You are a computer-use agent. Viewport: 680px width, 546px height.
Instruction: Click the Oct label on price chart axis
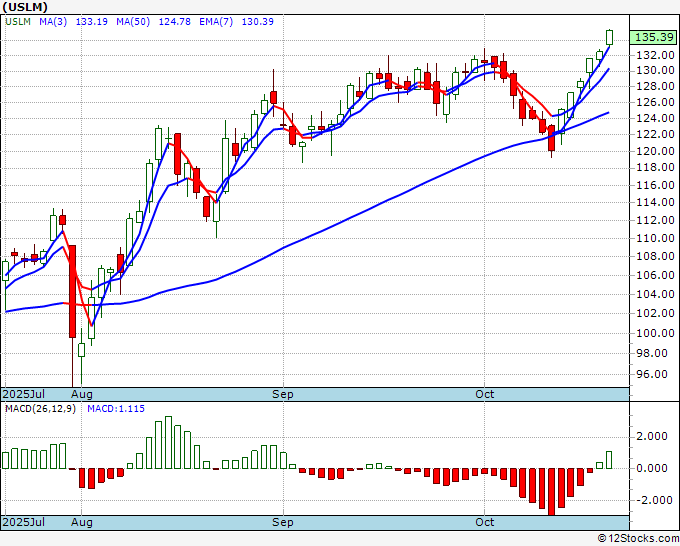[x=484, y=394]
